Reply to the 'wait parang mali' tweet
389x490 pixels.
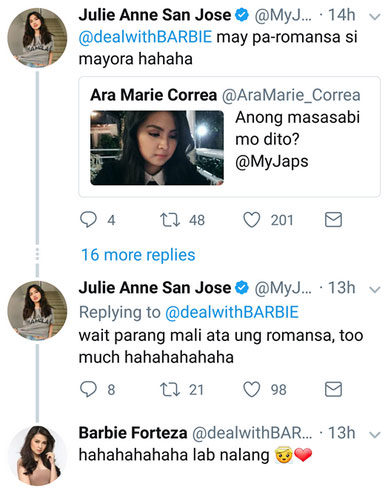(88, 389)
